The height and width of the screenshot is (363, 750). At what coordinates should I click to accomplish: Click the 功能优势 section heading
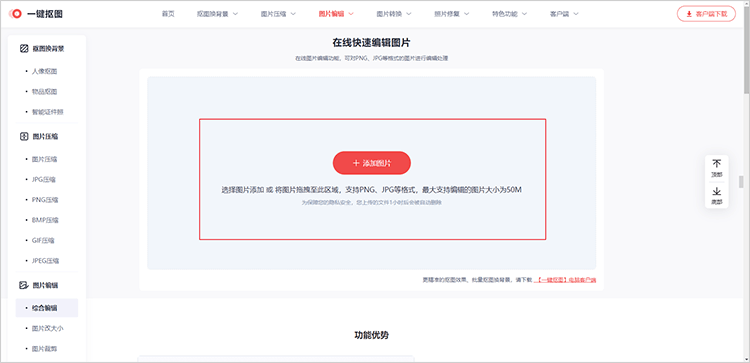(x=371, y=335)
